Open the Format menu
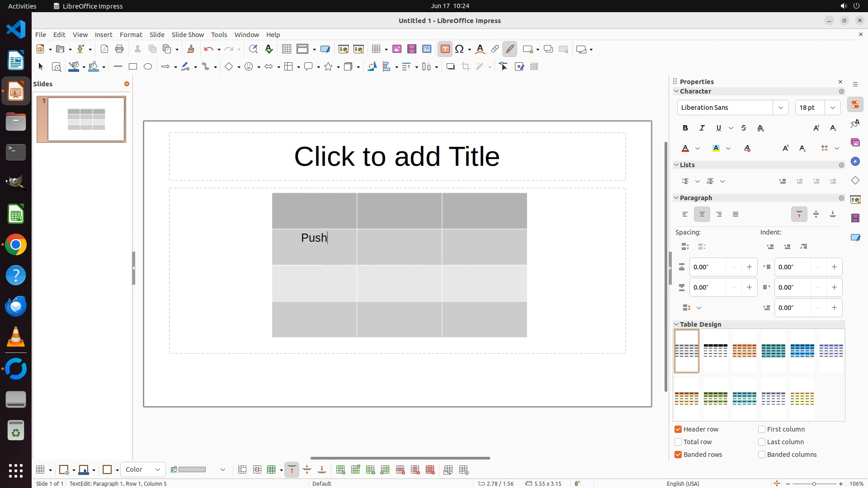Image resolution: width=868 pixels, height=488 pixels. coord(131,35)
